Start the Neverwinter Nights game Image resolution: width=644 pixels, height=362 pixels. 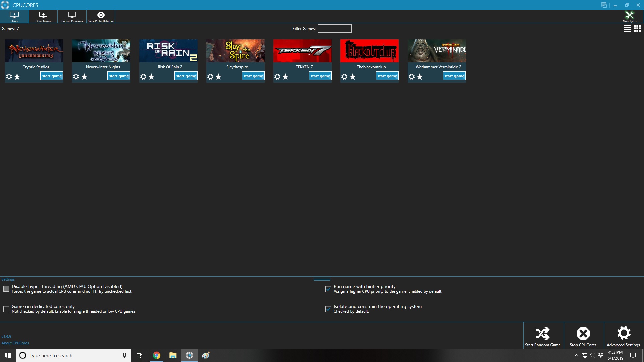[x=119, y=76]
